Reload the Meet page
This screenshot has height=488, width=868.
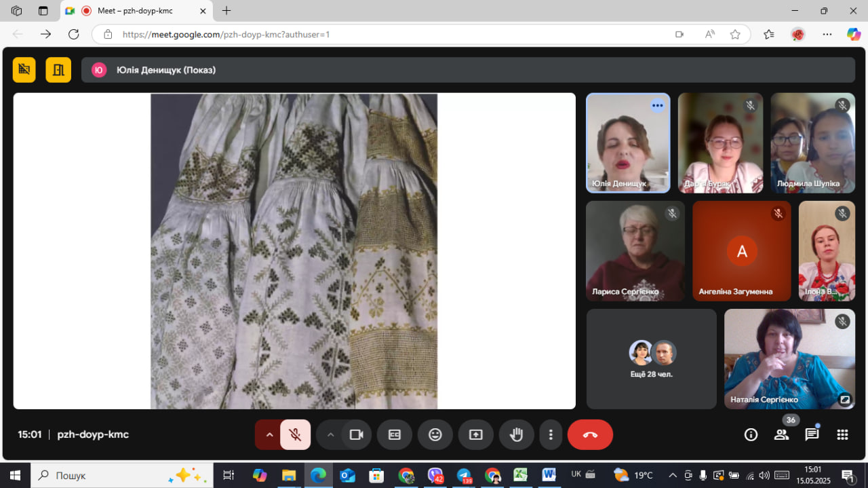pos(74,34)
